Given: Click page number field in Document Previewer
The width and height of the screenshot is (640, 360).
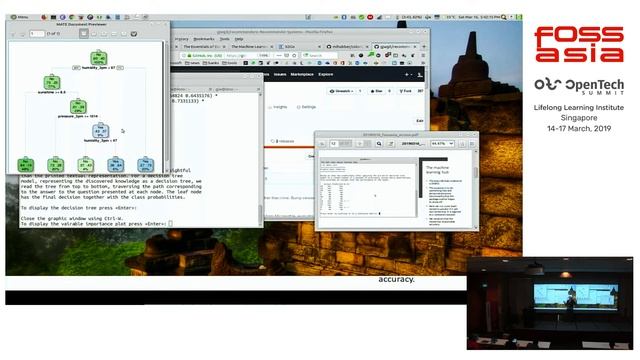Looking at the screenshot, I should tap(37, 33).
